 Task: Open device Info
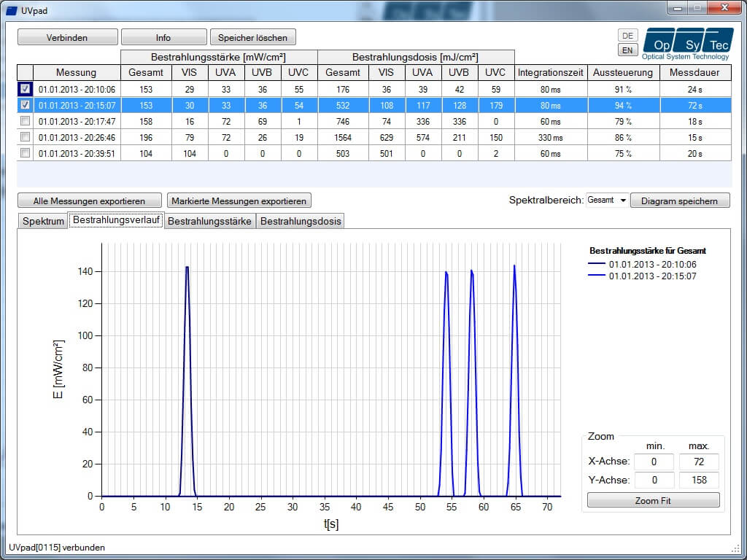tap(163, 36)
